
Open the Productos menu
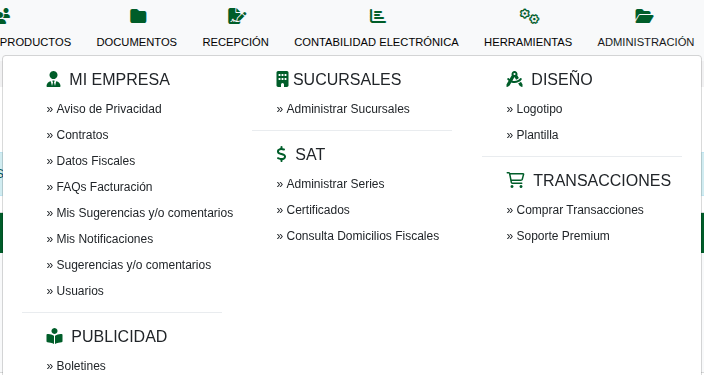pyautogui.click(x=35, y=42)
